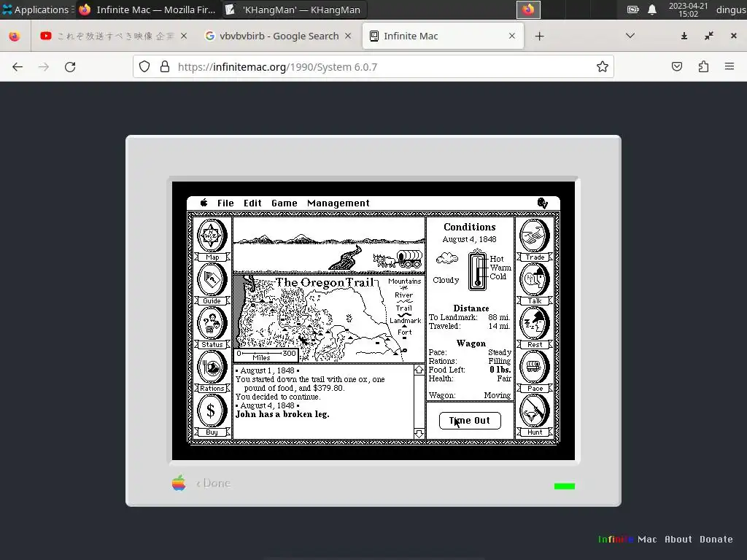
Task: Open the Map icon in Oregon Trail
Action: [x=212, y=239]
